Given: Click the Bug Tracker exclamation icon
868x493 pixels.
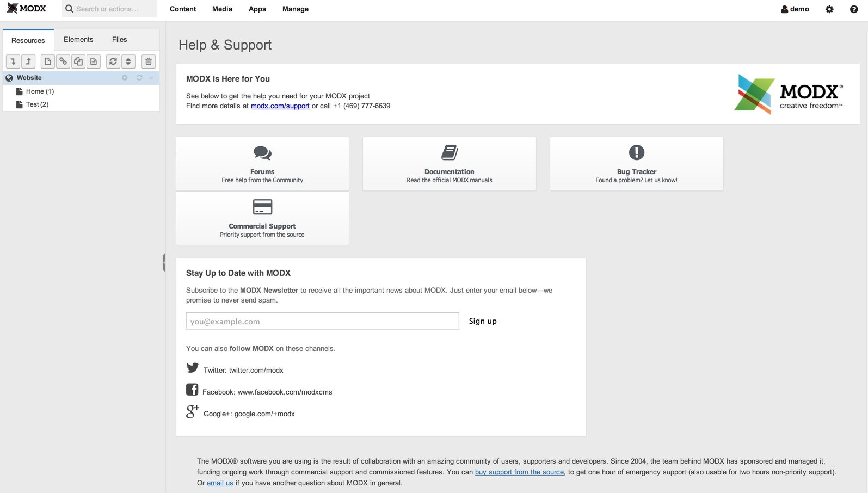Looking at the screenshot, I should click(637, 152).
